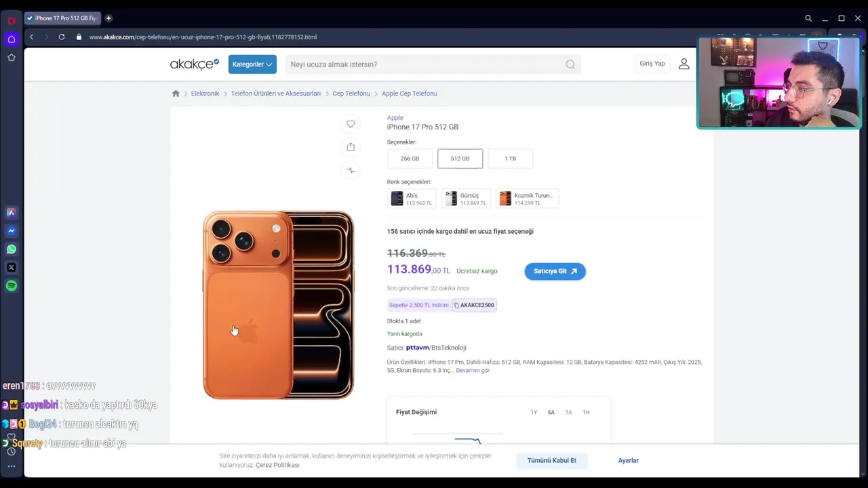
Task: Open Cep Telefonu breadcrumb link
Action: (x=351, y=94)
